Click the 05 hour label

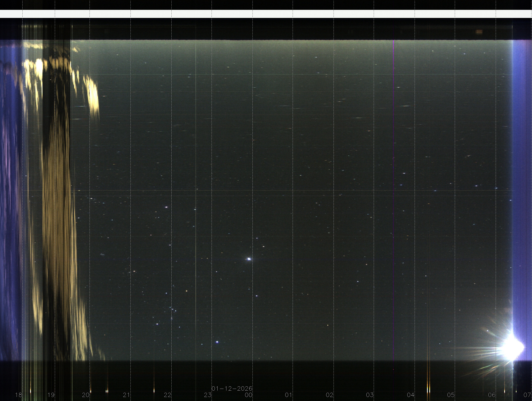click(x=451, y=395)
